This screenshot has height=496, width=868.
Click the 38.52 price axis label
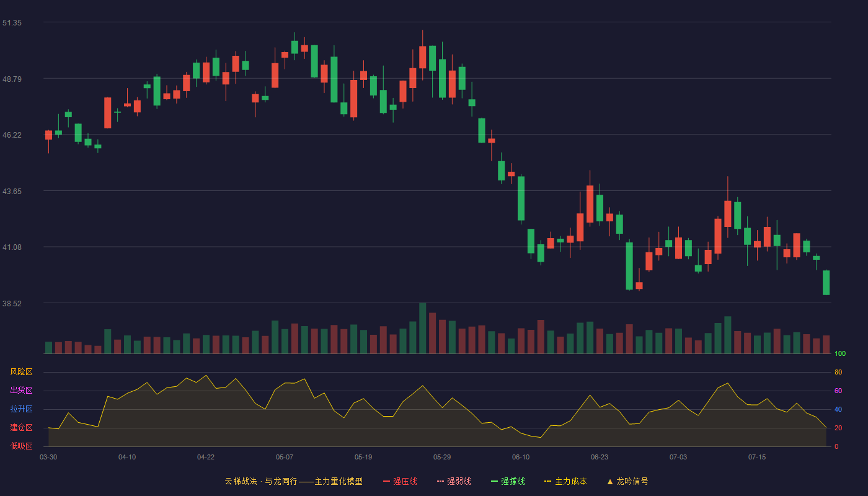tap(12, 303)
